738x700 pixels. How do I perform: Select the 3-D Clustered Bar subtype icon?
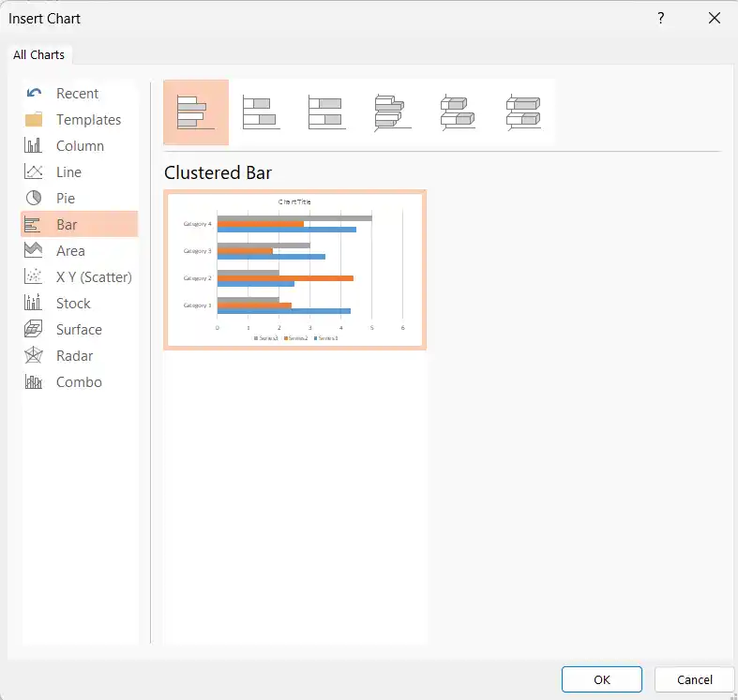pyautogui.click(x=393, y=112)
